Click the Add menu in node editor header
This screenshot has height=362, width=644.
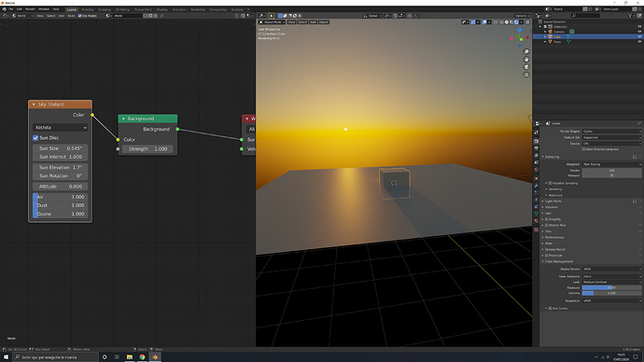point(62,16)
